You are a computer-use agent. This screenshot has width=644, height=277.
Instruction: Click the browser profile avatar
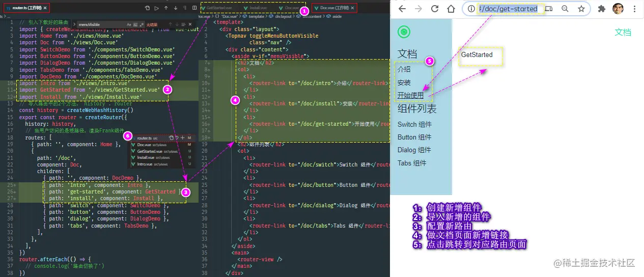[618, 9]
